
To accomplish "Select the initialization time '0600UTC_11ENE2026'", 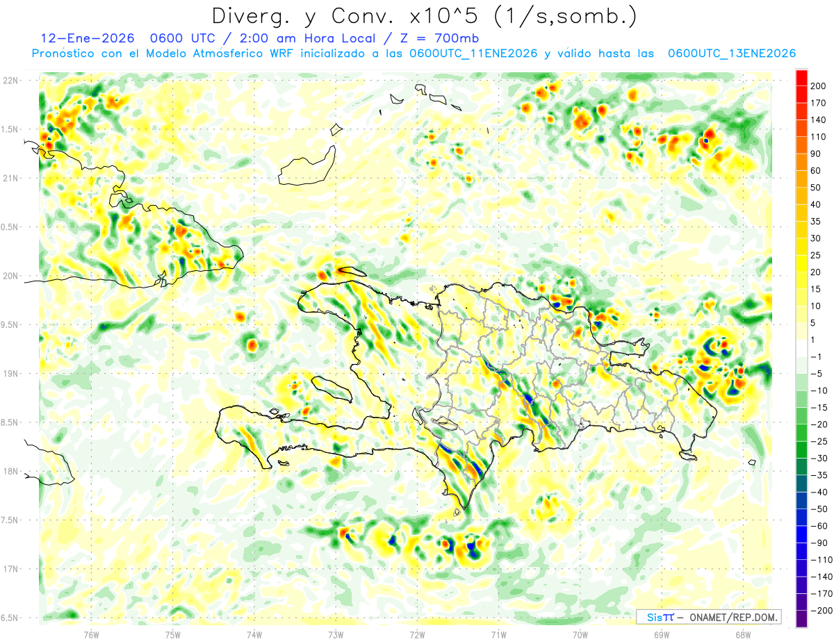I will [473, 53].
